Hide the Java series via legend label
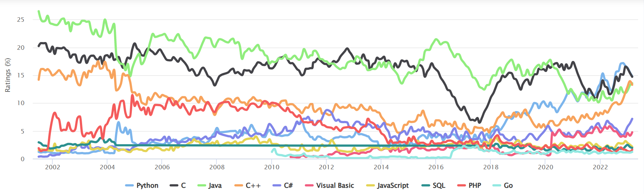 (x=215, y=186)
